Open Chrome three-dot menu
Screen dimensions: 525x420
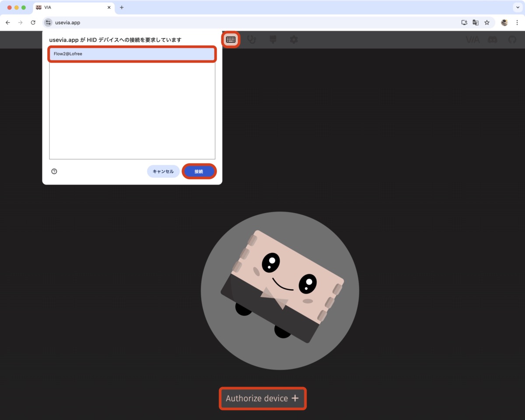tap(517, 23)
